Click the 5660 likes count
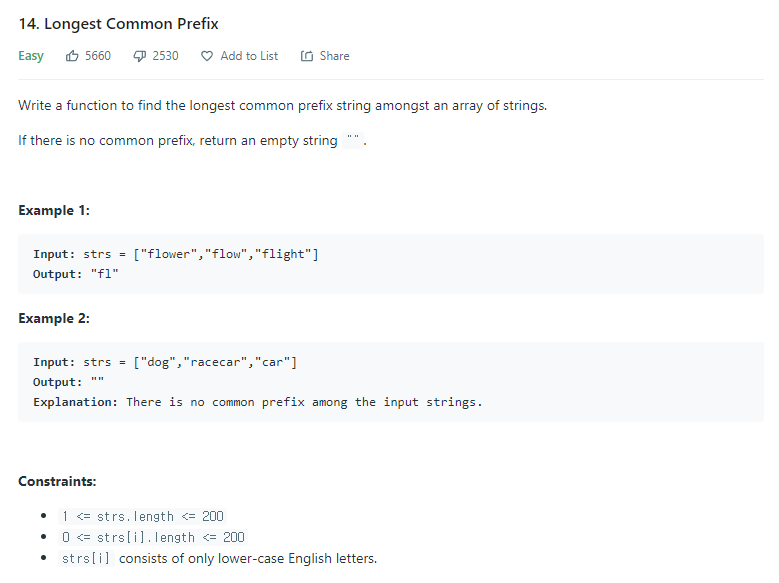Viewport: 779px width, 583px height. 98,56
